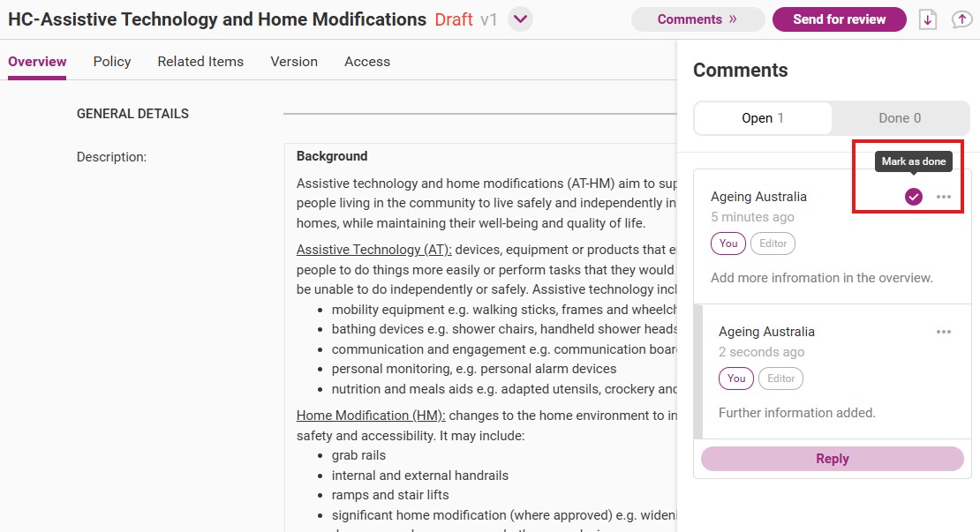Screen dimensions: 980x532
Task: Show the Done comments list
Action: coord(900,118)
